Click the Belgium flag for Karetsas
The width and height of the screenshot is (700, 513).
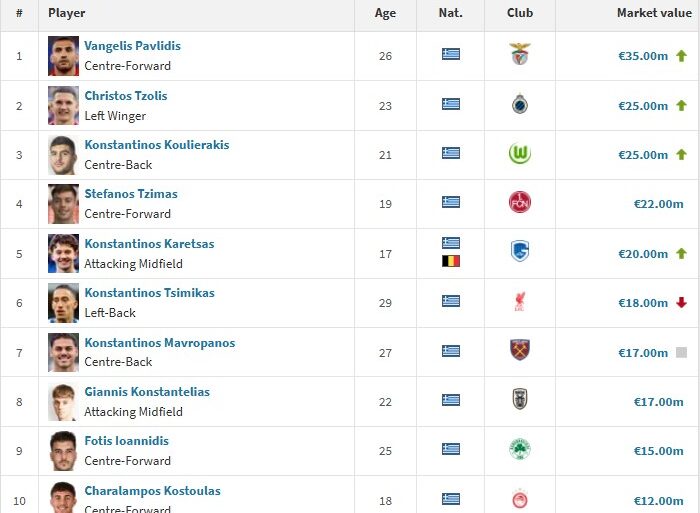click(451, 262)
